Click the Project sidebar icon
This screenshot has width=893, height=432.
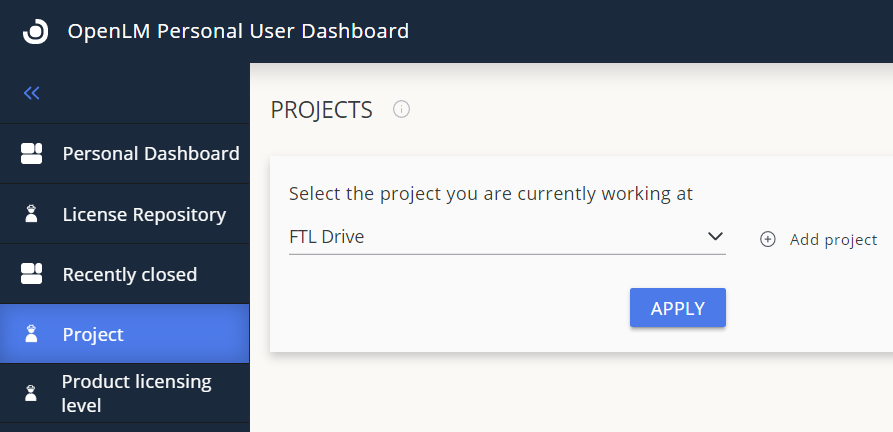coord(31,334)
